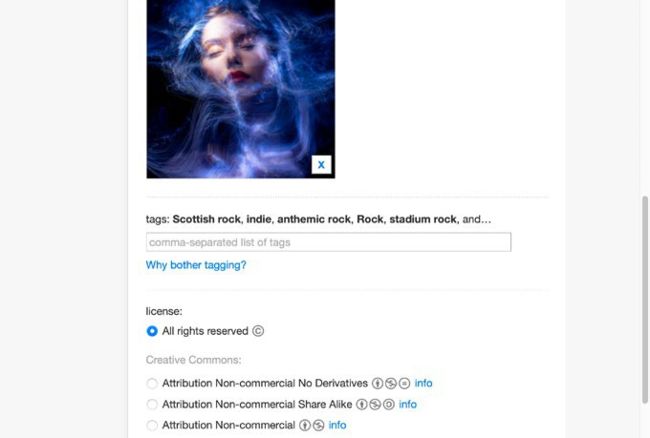
Task: Click the page's vertical scrollbar thumb
Action: pos(645,300)
